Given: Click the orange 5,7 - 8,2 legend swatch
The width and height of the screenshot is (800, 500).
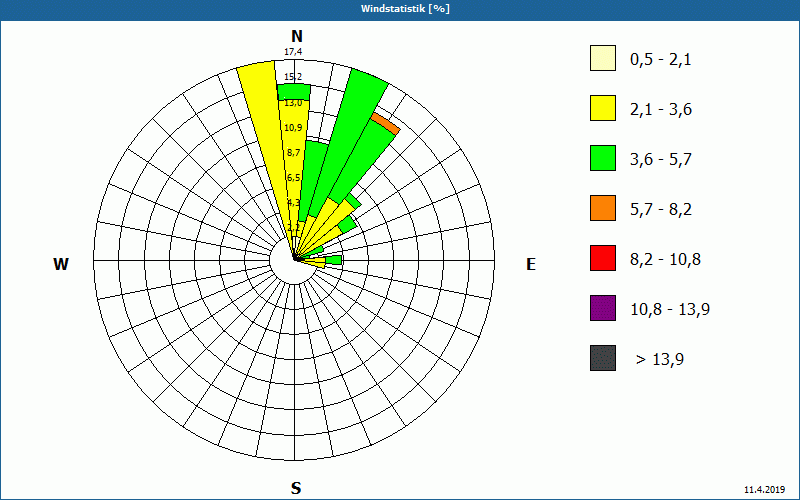Looking at the screenshot, I should (603, 208).
